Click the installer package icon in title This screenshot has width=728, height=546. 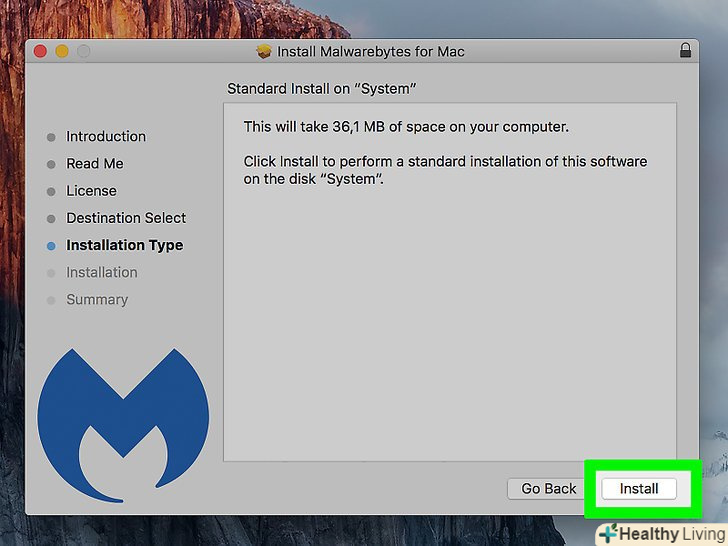click(x=264, y=51)
